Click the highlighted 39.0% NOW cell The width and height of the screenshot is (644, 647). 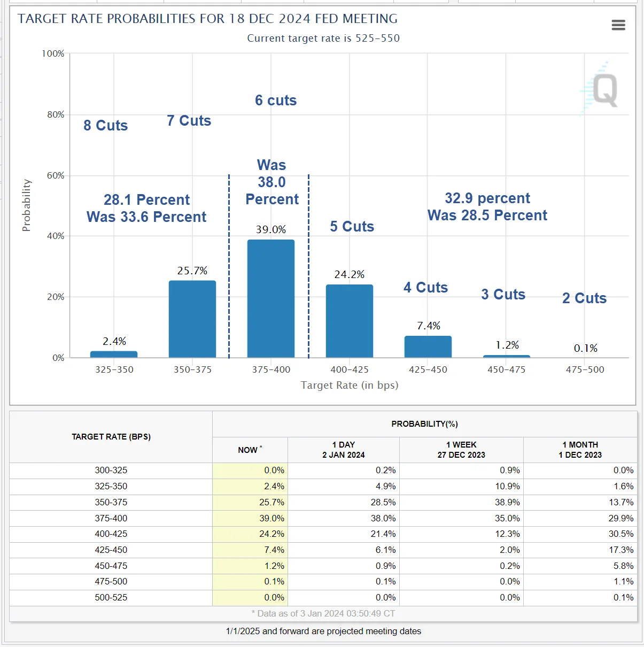(x=250, y=518)
